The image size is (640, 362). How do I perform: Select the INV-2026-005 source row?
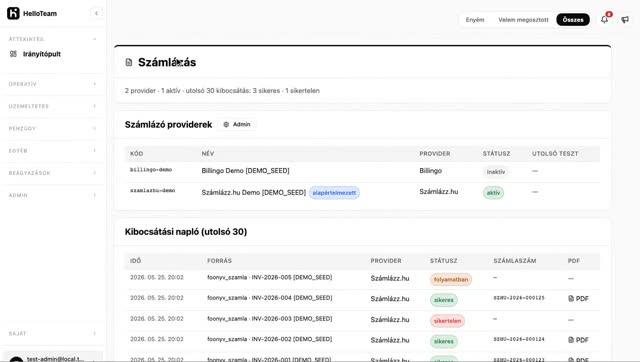pos(269,278)
